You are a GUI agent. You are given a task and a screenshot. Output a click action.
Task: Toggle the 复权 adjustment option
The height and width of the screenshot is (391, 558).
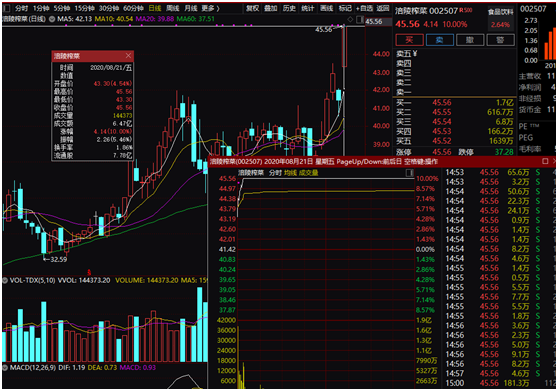pos(252,8)
